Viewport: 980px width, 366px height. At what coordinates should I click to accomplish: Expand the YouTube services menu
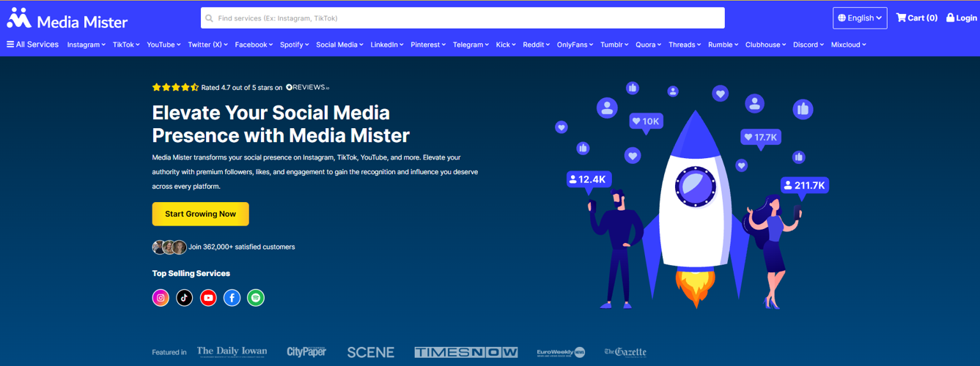click(x=163, y=45)
